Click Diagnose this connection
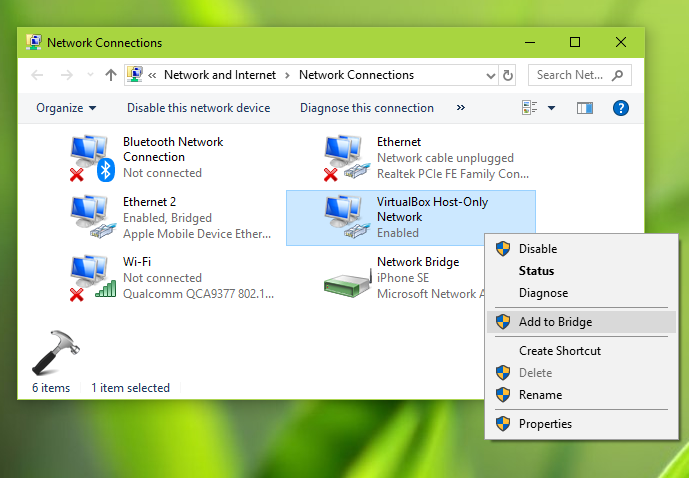Viewport: 689px width, 478px height. tap(366, 108)
